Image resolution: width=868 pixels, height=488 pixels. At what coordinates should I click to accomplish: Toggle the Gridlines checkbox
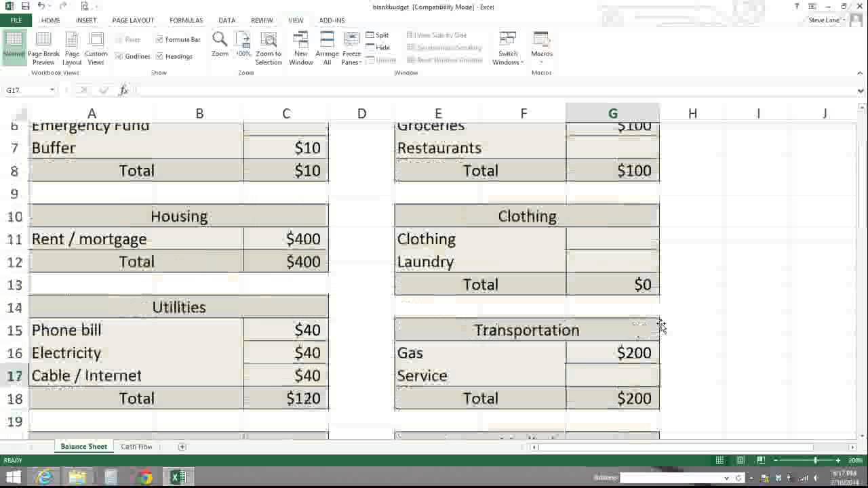[x=132, y=56]
